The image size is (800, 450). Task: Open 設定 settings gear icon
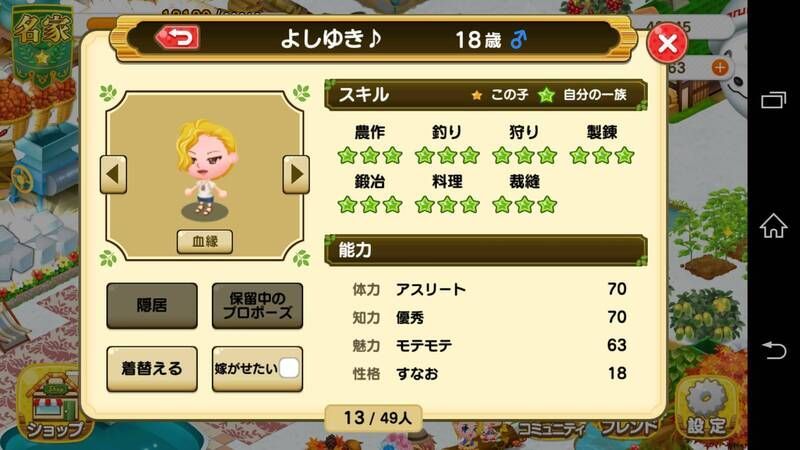coord(706,408)
